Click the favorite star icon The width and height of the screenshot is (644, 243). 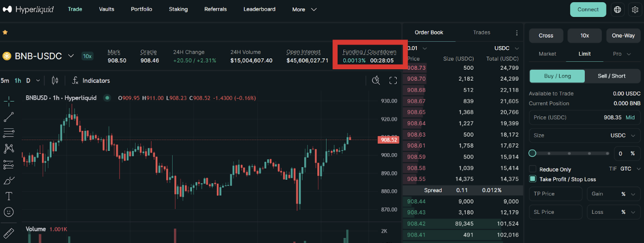(x=5, y=32)
